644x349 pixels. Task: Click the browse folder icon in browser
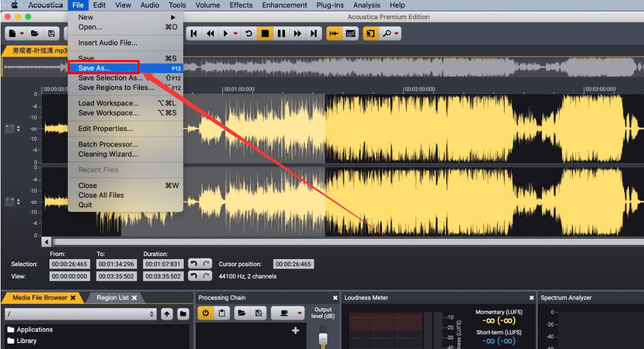pos(183,314)
